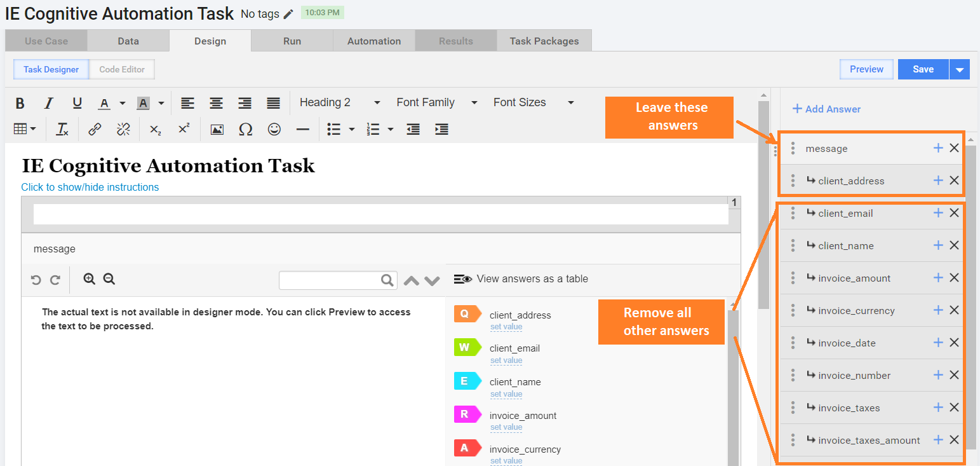
Task: Open the Heading 2 format dropdown
Action: [340, 102]
